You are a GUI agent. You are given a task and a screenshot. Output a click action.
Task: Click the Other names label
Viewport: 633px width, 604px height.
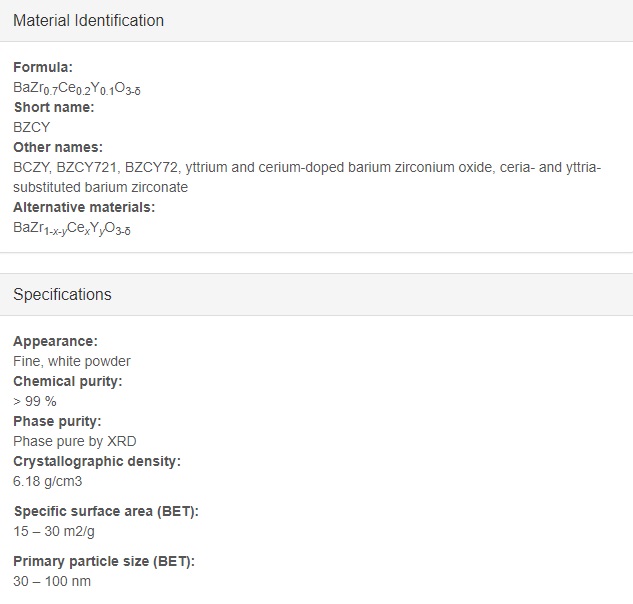pyautogui.click(x=58, y=147)
